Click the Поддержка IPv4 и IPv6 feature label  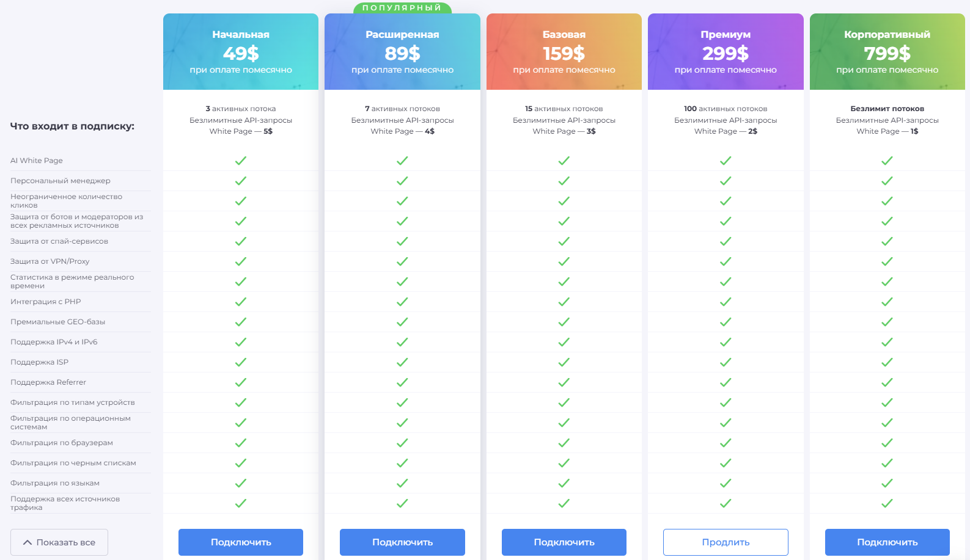tap(54, 342)
